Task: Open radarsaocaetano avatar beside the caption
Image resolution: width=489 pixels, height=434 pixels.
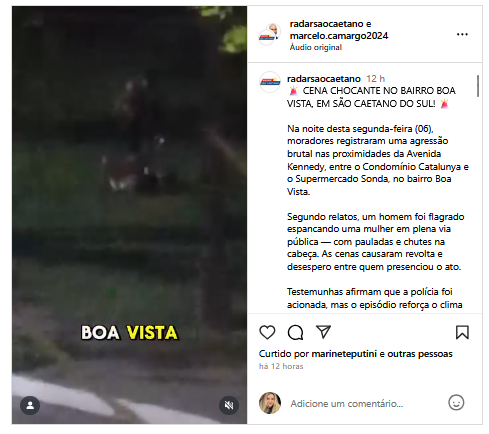Action: coord(270,82)
